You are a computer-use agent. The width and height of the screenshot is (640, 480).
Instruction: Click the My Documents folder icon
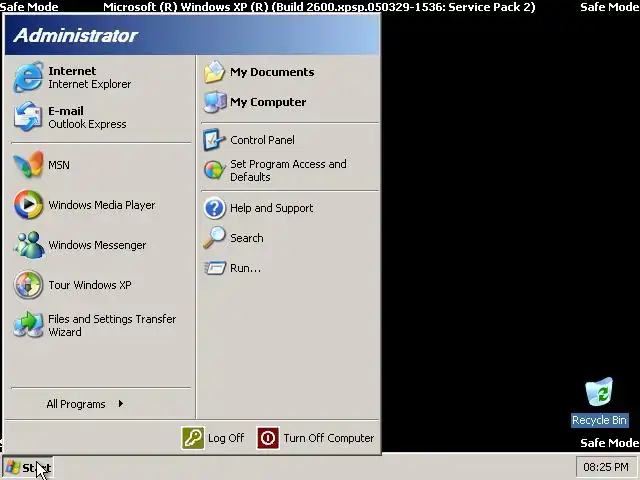(x=214, y=72)
